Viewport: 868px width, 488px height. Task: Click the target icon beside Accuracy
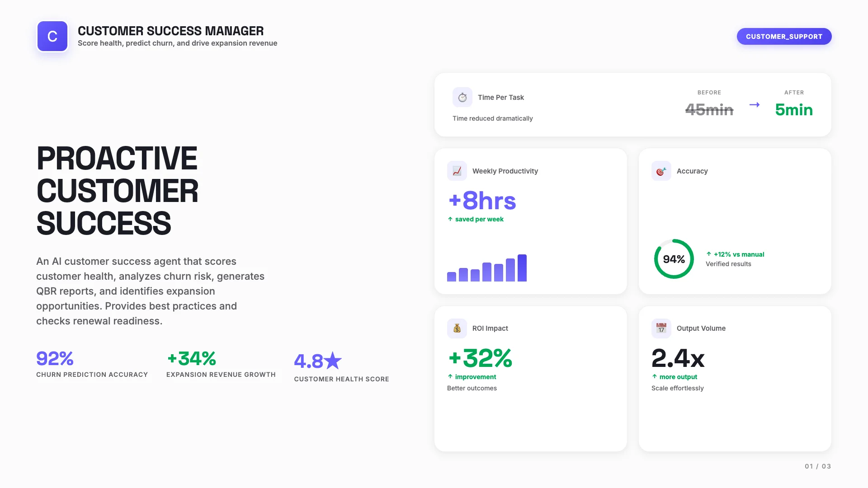point(661,171)
